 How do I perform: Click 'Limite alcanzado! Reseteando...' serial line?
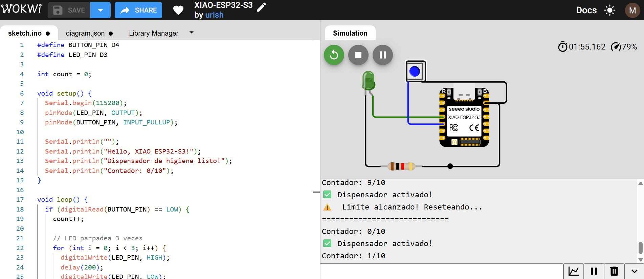pyautogui.click(x=412, y=207)
